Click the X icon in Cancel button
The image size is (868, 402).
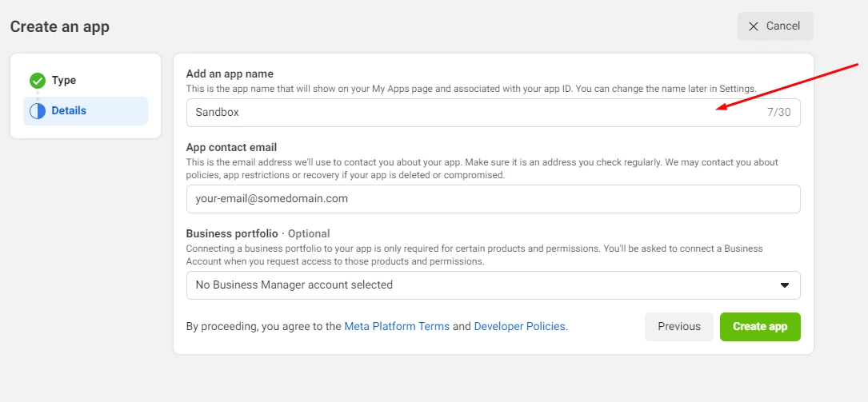(x=753, y=26)
